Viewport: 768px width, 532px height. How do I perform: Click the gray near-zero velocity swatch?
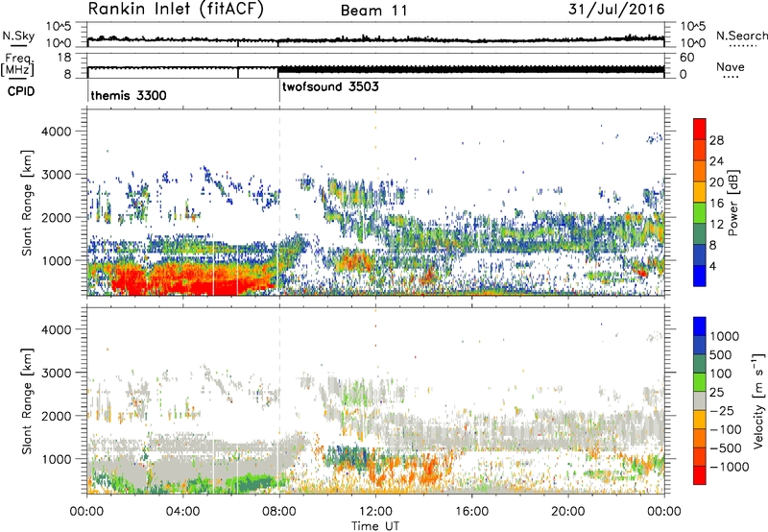coord(700,400)
